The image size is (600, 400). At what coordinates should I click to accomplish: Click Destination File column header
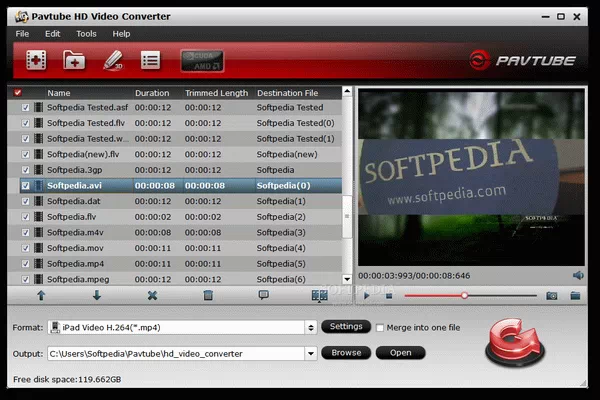pos(287,93)
